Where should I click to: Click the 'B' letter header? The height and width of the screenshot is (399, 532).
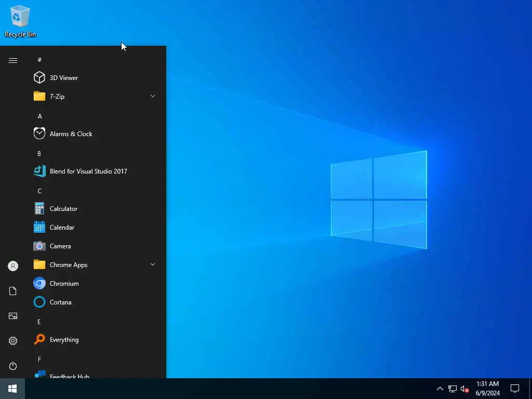click(39, 153)
